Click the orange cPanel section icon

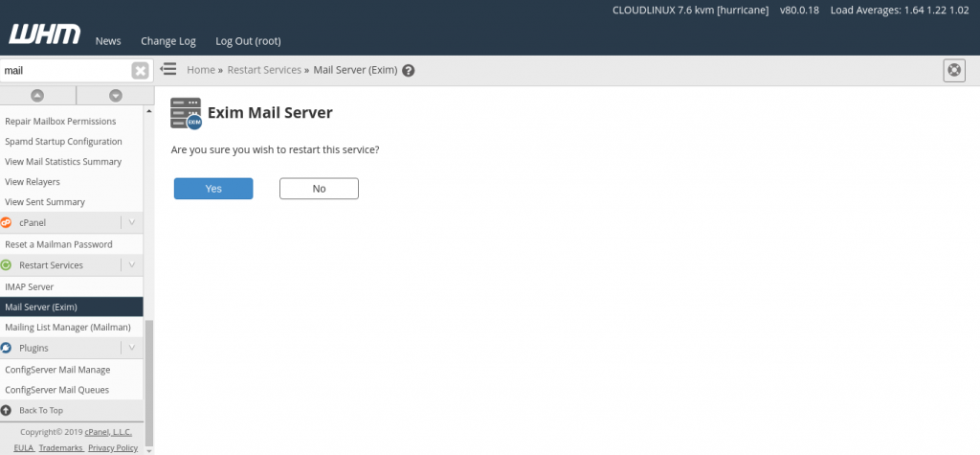(x=7, y=222)
